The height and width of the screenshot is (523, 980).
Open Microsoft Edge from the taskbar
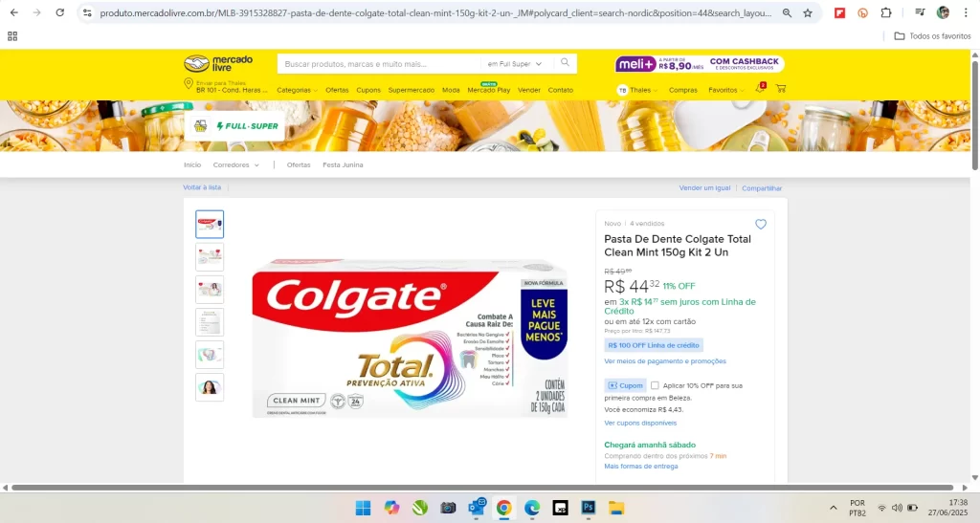coord(532,508)
